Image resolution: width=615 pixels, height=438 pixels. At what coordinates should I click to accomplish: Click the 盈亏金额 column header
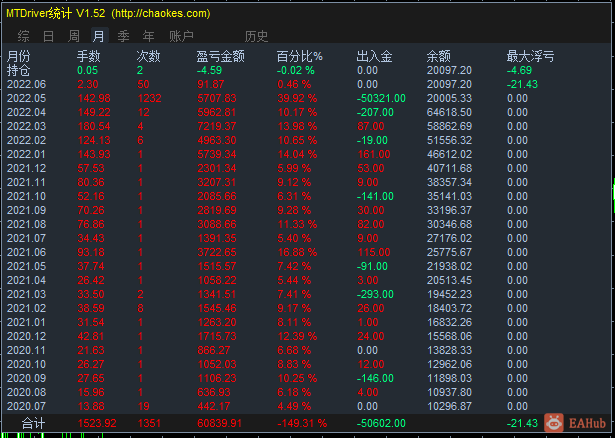220,56
